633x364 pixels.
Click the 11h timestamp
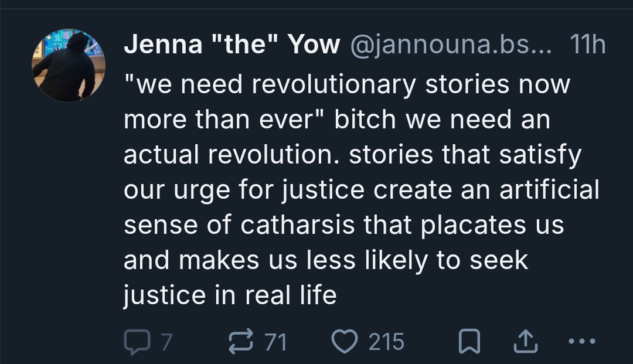pos(587,45)
